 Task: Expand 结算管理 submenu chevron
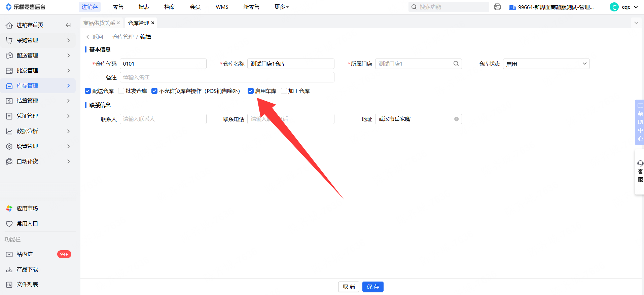click(69, 101)
